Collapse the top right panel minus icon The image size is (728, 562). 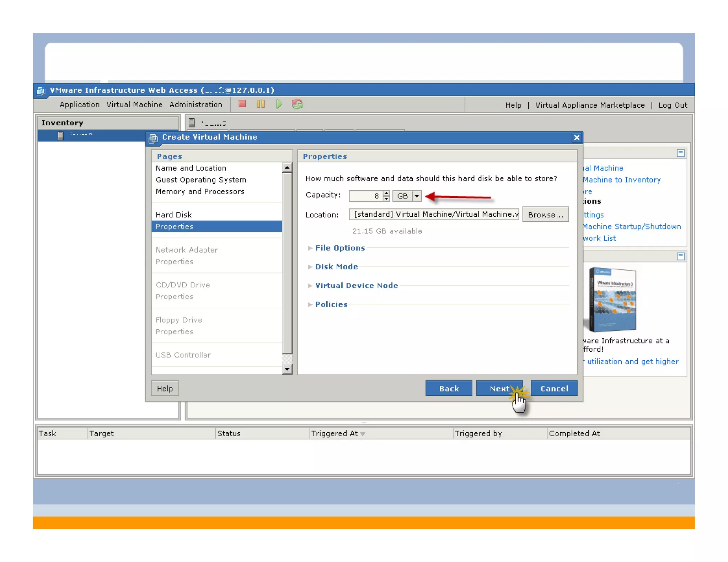(x=680, y=153)
